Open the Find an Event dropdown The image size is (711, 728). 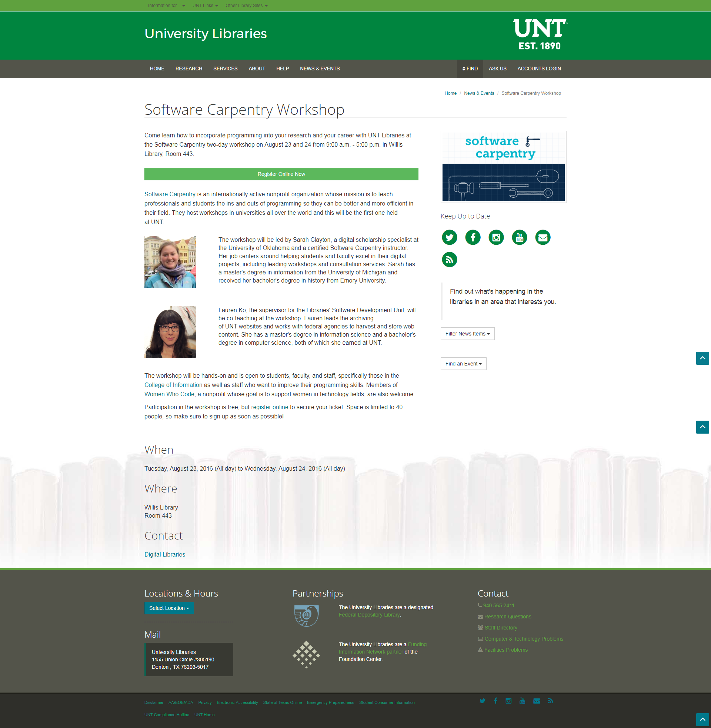463,364
